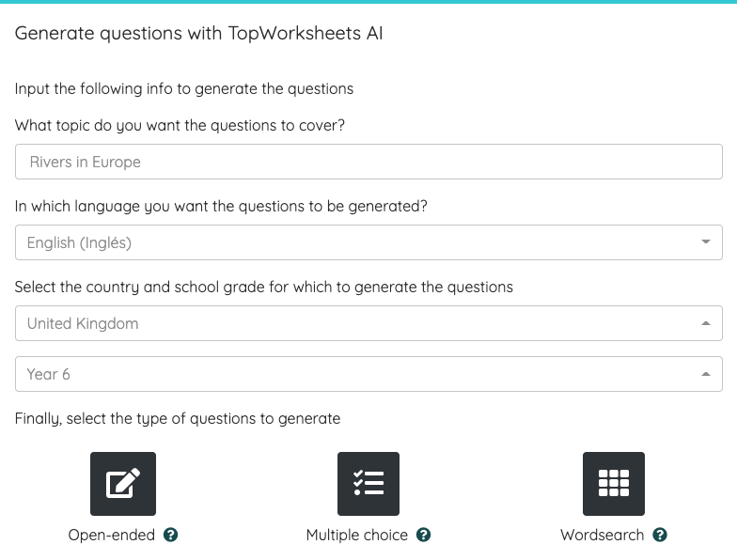Click the topic field showing Rivers in Europe

pos(368,162)
